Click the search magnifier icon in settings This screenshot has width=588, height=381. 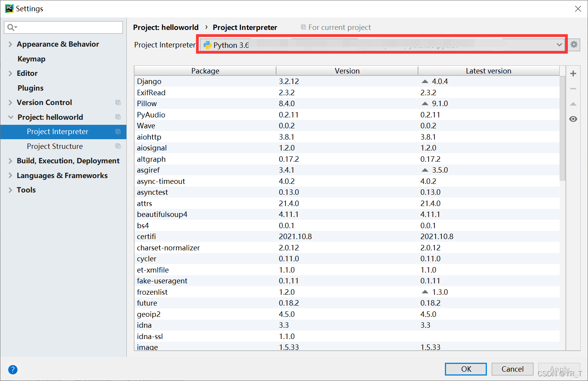point(12,27)
